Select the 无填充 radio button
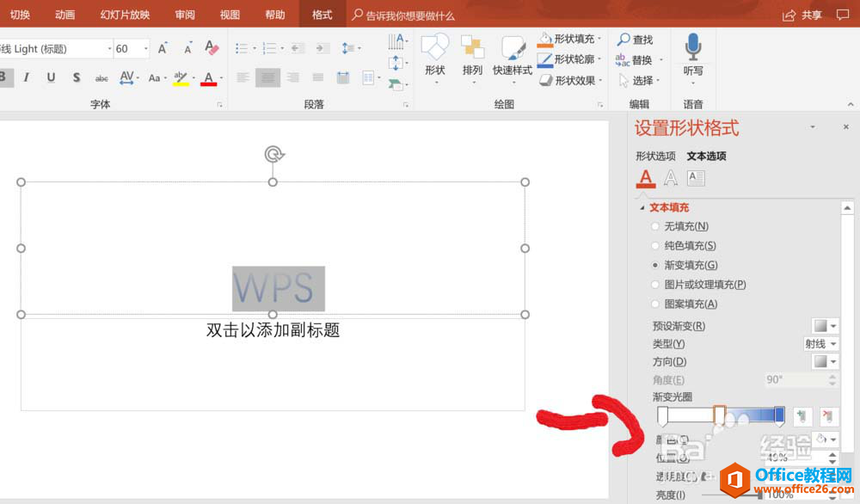860x504 pixels. coord(656,226)
